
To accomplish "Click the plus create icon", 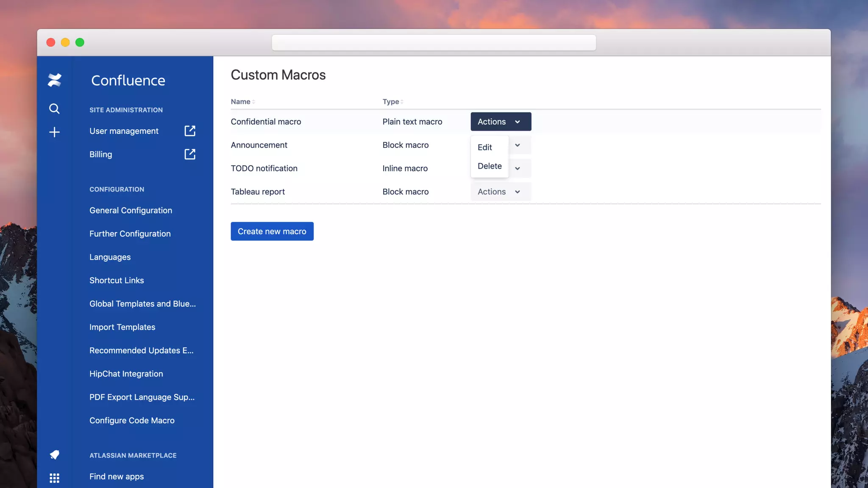I will tap(54, 132).
